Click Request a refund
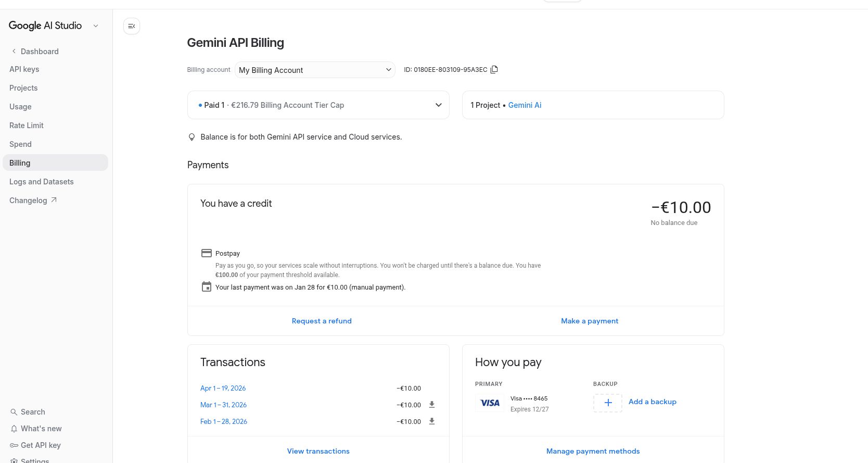Screen dimensions: 868x463 (322, 321)
